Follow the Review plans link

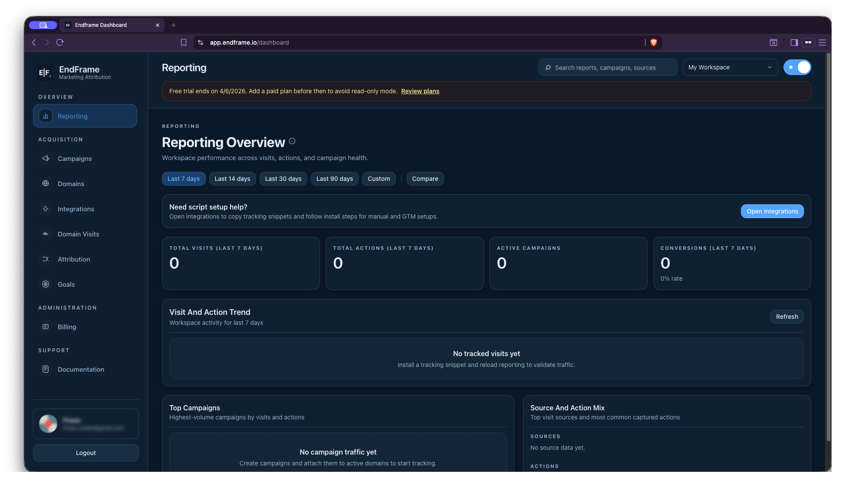tap(420, 91)
